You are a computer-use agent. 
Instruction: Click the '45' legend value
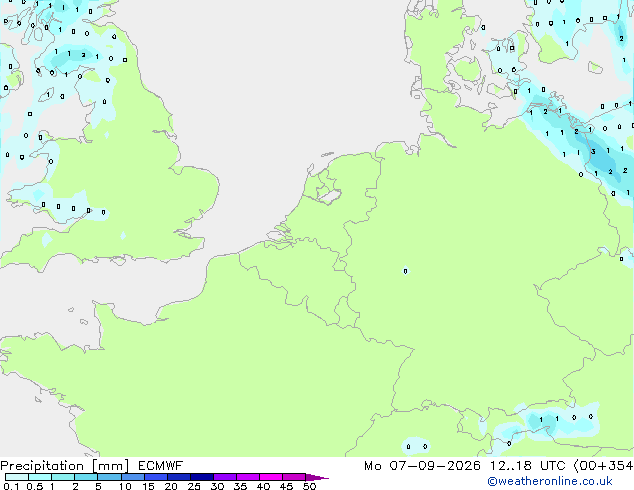point(286,486)
